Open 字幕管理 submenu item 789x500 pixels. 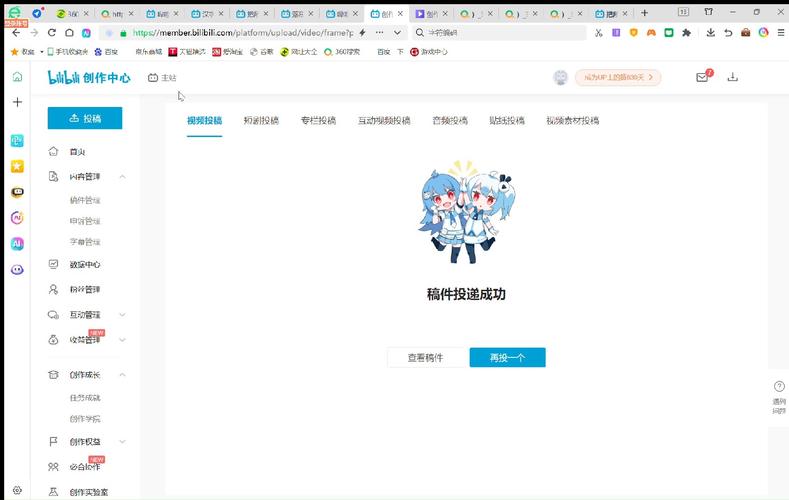pos(85,241)
